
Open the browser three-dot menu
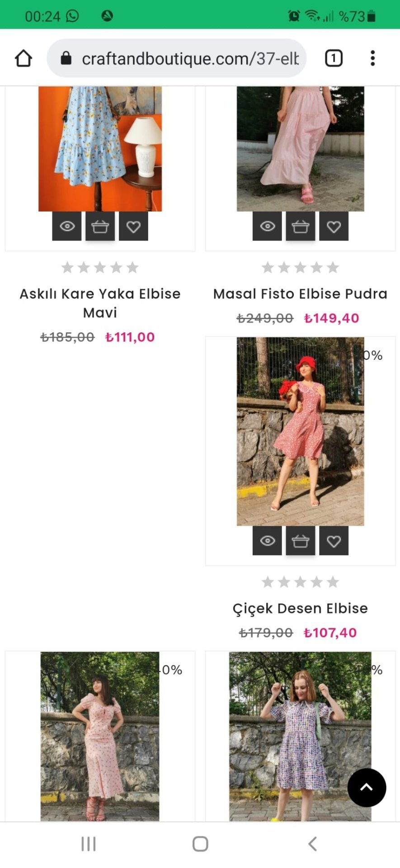click(x=372, y=58)
